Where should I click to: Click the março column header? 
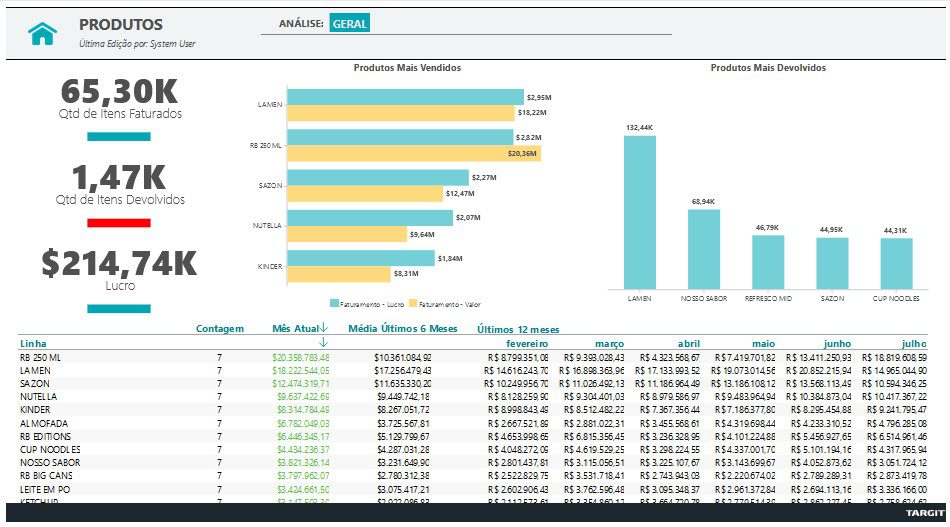(610, 343)
